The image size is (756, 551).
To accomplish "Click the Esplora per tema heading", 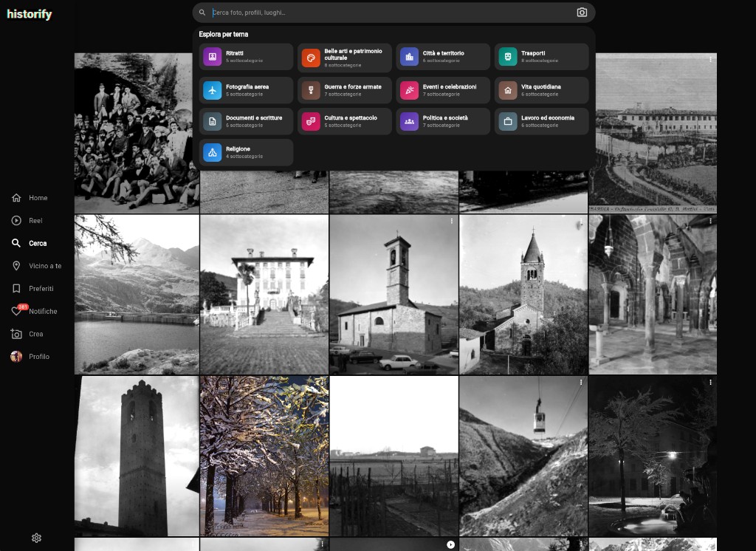I will (x=224, y=34).
